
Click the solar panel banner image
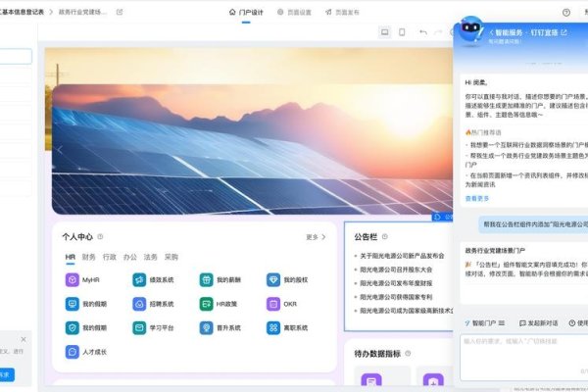tap(252, 149)
